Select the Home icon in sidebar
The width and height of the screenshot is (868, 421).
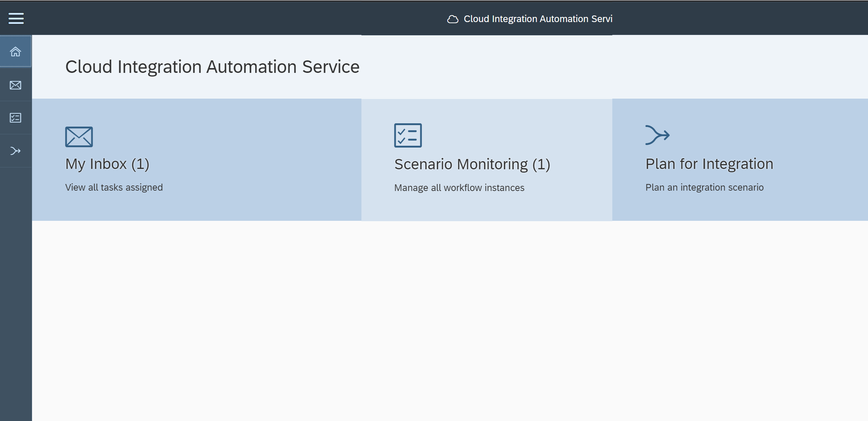click(15, 52)
